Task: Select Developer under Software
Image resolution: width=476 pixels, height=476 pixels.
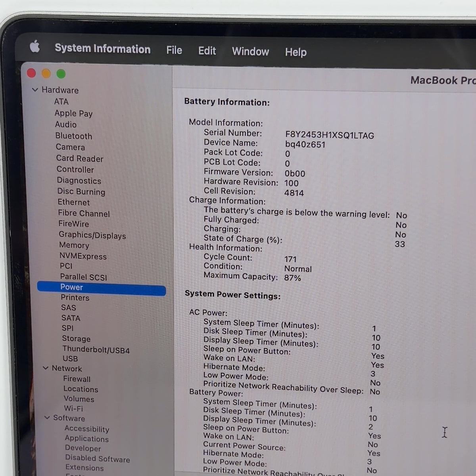Action: 83,448
